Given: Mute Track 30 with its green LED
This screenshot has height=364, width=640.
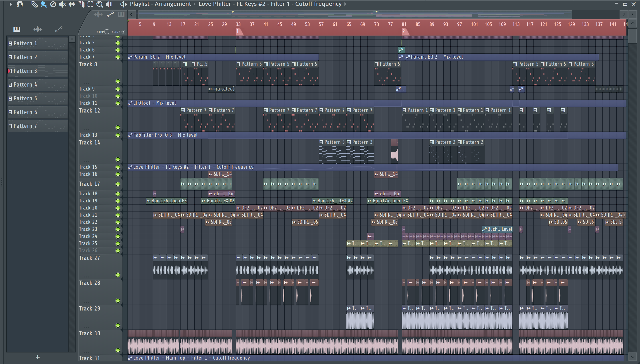Looking at the screenshot, I should pos(118,350).
